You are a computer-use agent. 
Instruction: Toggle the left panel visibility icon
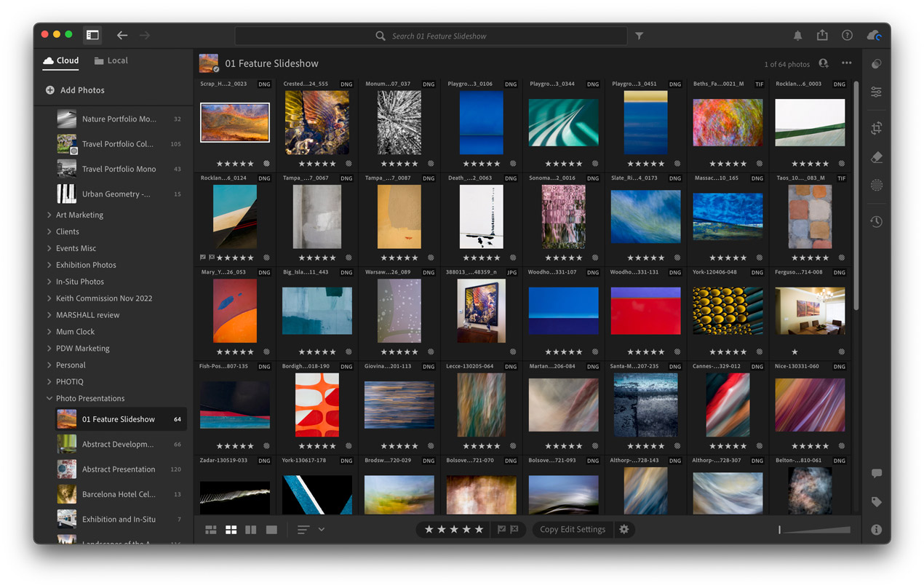92,35
